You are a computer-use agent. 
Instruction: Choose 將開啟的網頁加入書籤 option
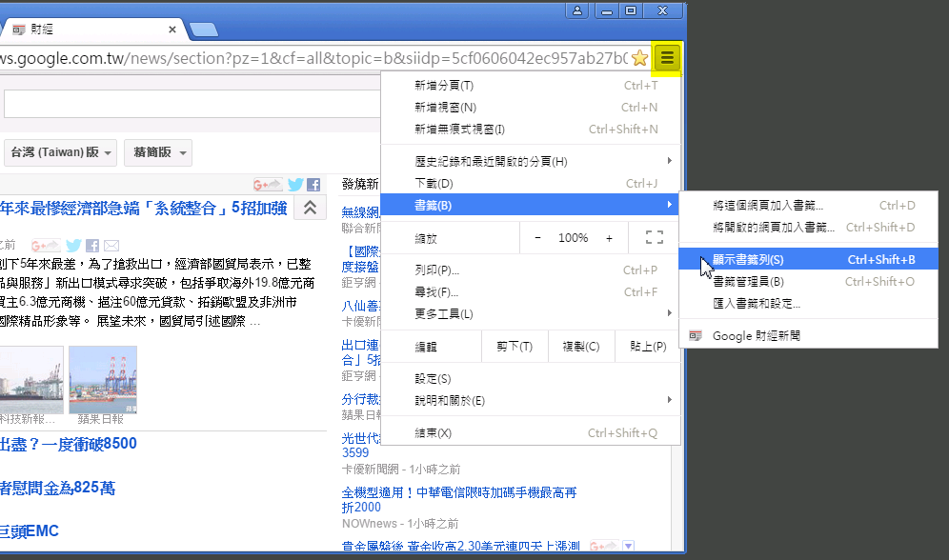(809, 227)
